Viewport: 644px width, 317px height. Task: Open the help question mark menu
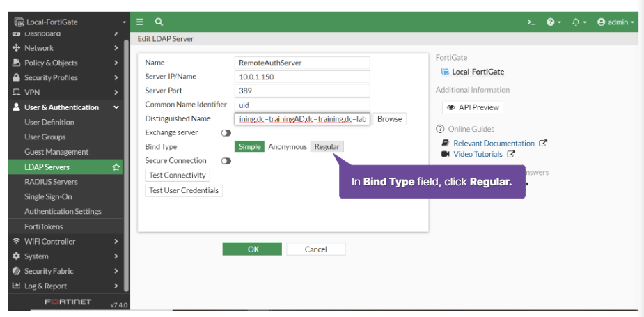pyautogui.click(x=553, y=22)
